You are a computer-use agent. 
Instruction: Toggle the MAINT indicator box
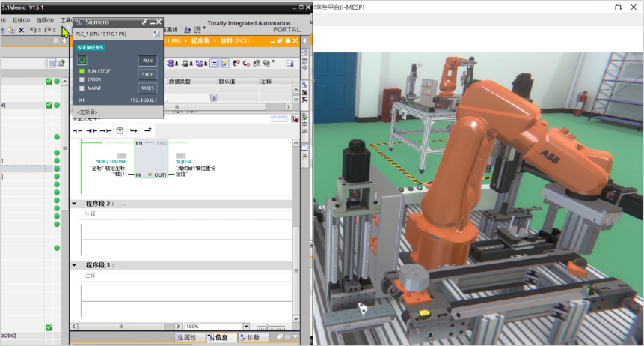coord(82,88)
